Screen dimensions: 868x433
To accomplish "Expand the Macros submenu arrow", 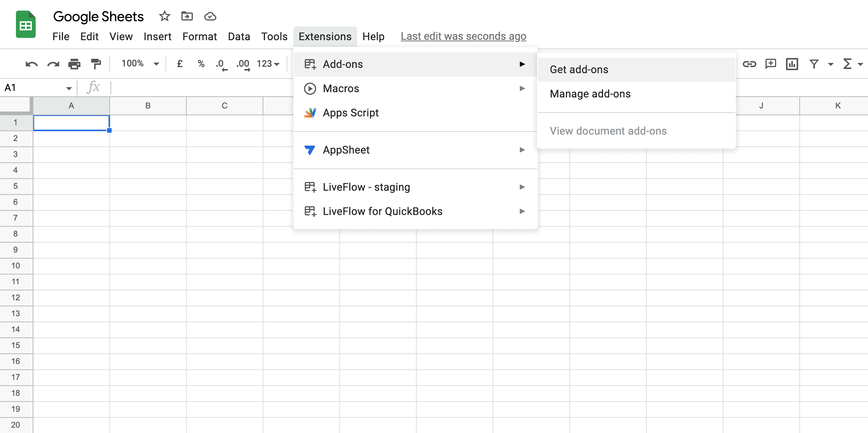I will pos(522,88).
